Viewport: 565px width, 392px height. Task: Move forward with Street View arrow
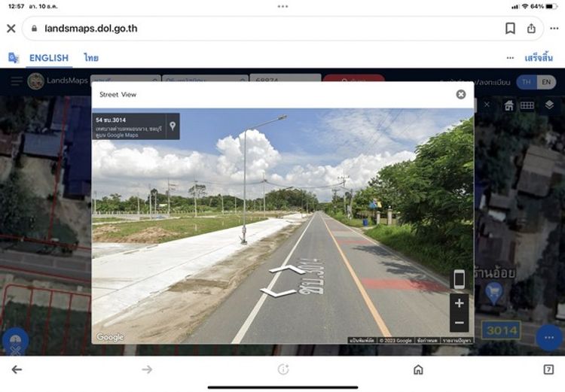[x=287, y=269]
